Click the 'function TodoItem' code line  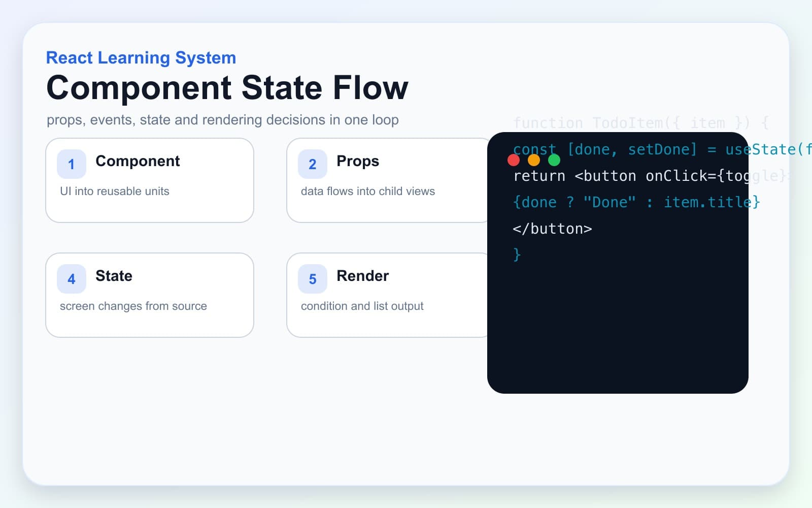click(641, 123)
